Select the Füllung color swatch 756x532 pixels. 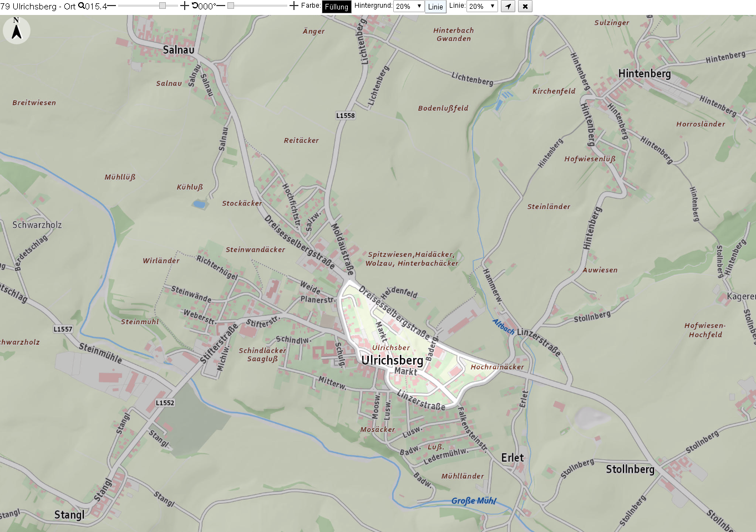337,7
